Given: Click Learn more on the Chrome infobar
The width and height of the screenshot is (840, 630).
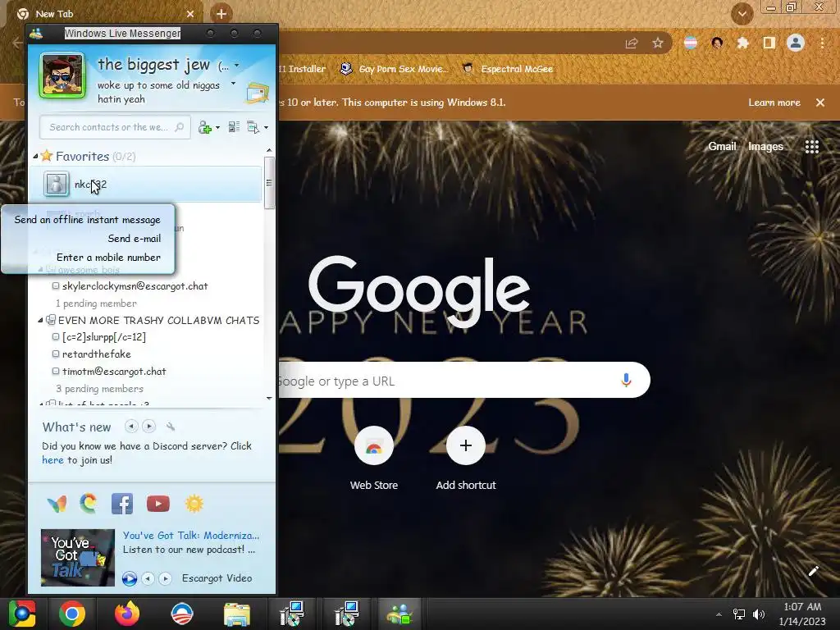Looking at the screenshot, I should (774, 103).
